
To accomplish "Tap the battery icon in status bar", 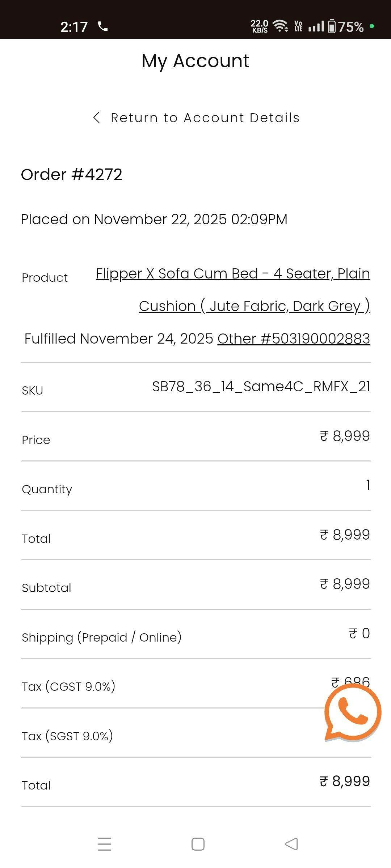I will pos(332,27).
